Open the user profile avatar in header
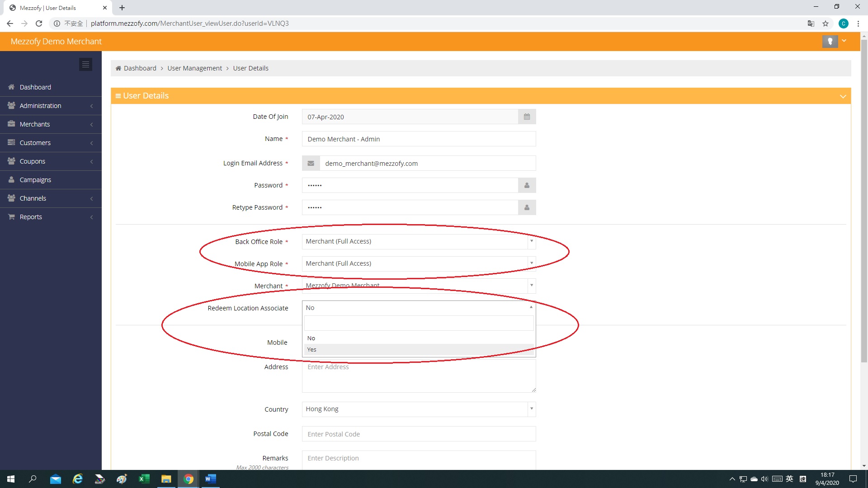Viewport: 868px width, 488px height. click(830, 41)
